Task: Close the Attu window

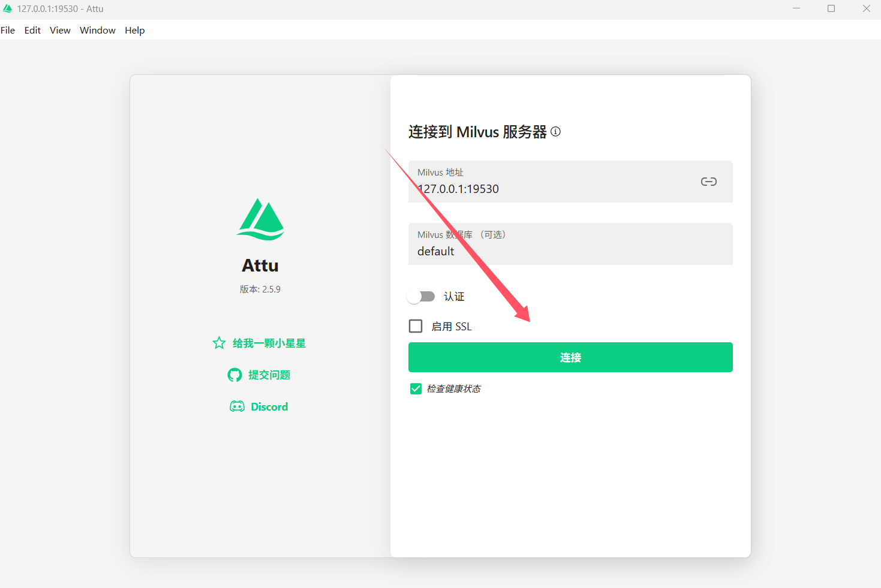Action: (867, 8)
